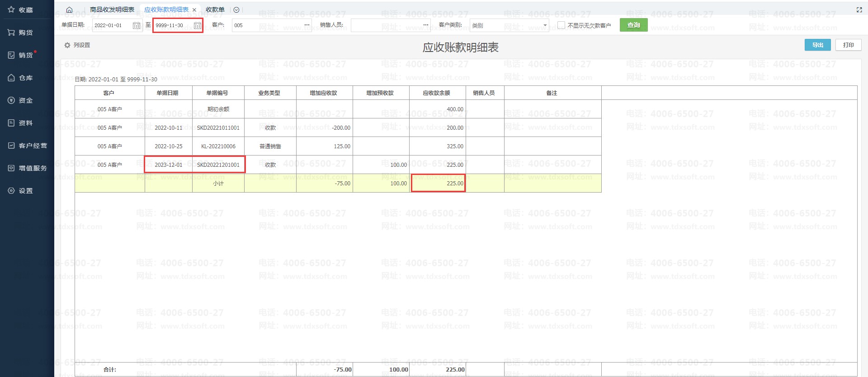Switch to 商品收发明细表 tab
This screenshot has height=377, width=868.
(x=112, y=9)
